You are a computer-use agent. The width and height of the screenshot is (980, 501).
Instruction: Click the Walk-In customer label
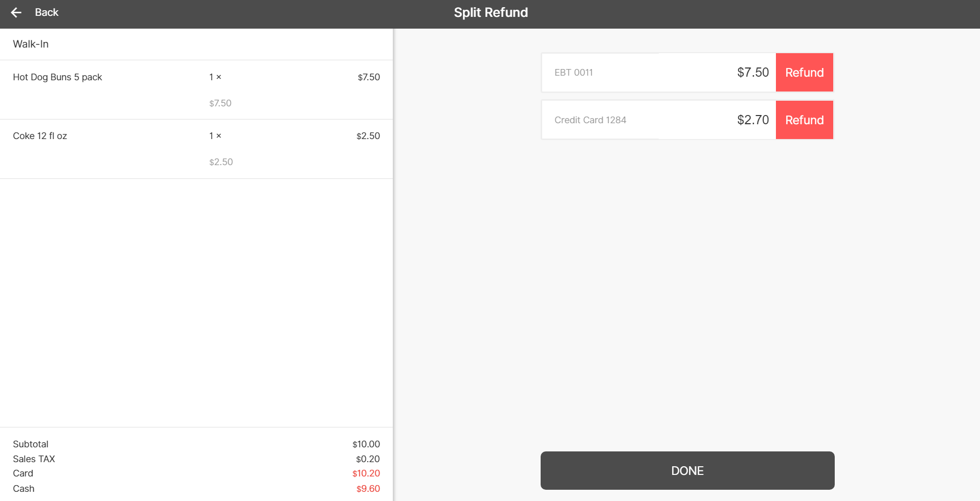(31, 44)
